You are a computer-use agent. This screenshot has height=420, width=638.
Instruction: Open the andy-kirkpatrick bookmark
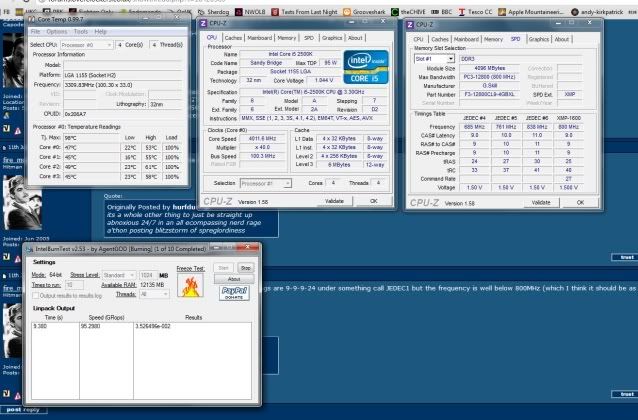point(597,12)
